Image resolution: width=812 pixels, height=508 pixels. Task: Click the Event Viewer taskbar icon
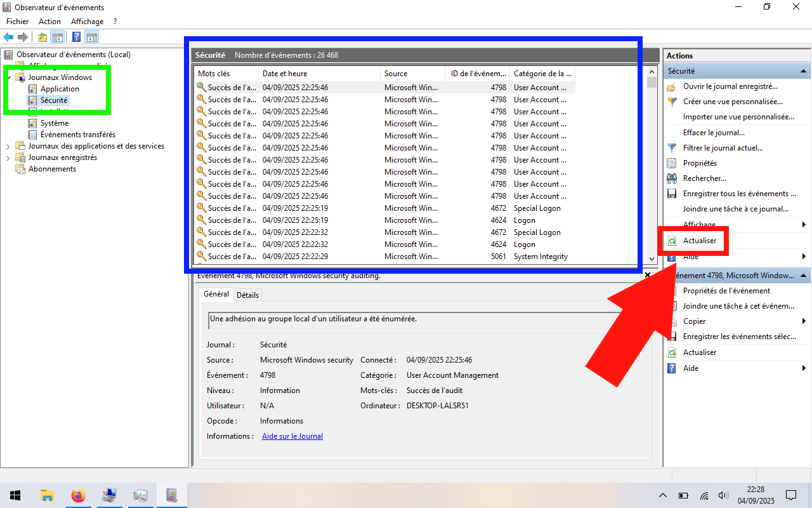[x=171, y=495]
